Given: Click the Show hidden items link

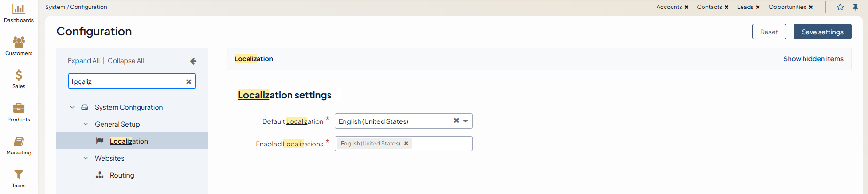Looking at the screenshot, I should tap(813, 59).
